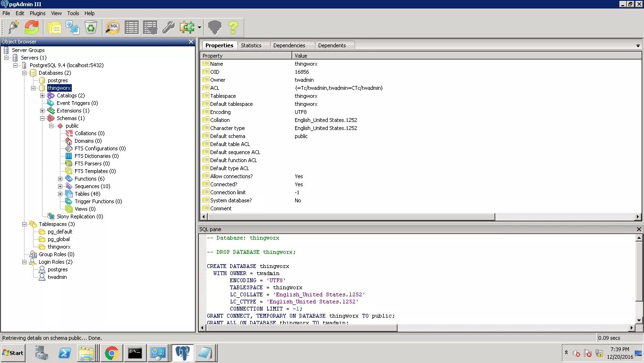Click the Value column header

click(466, 56)
